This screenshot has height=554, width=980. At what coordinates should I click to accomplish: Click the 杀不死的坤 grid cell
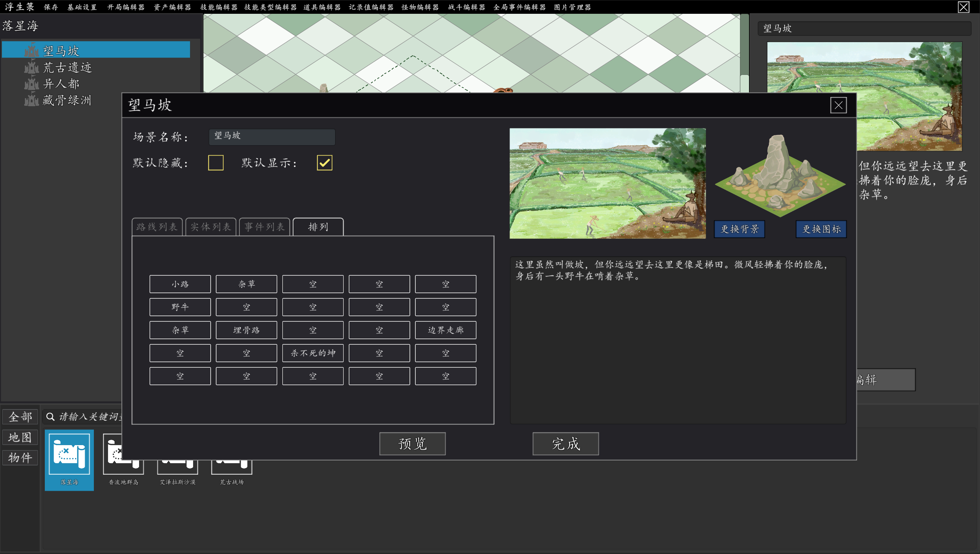[x=313, y=353]
